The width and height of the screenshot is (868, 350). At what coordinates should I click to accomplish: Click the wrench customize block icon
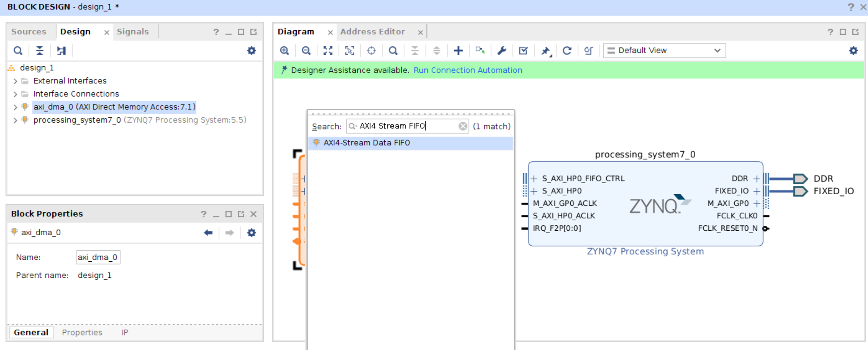(x=502, y=51)
